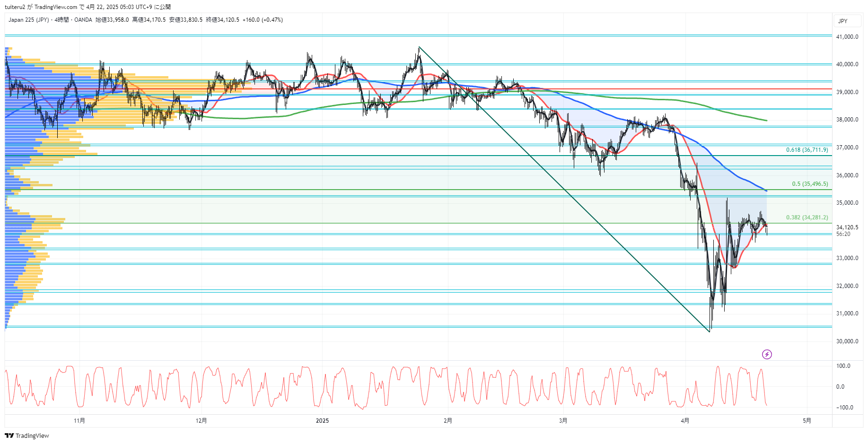Viewport: 868px width, 444px height.
Task: Click the 2025 label on the time axis
Action: (x=322, y=420)
